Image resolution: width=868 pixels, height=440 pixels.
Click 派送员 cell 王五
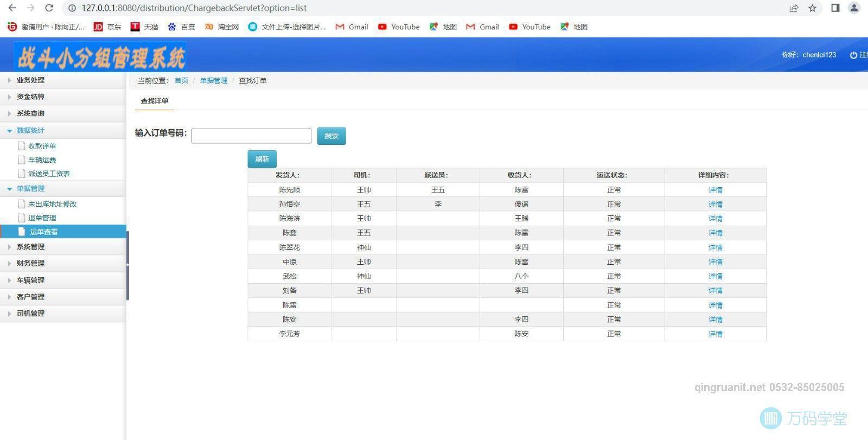click(x=438, y=190)
